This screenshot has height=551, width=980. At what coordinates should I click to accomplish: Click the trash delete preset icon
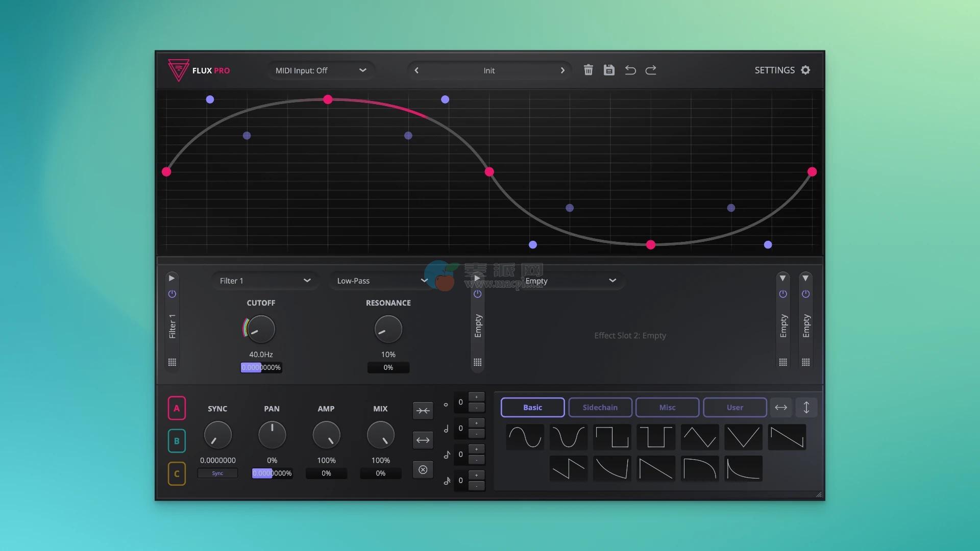588,70
